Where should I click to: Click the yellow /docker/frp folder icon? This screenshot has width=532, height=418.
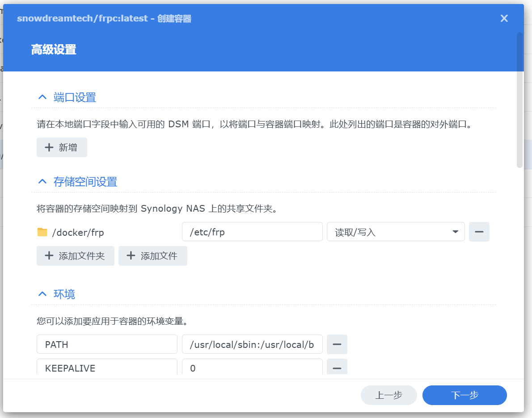42,232
